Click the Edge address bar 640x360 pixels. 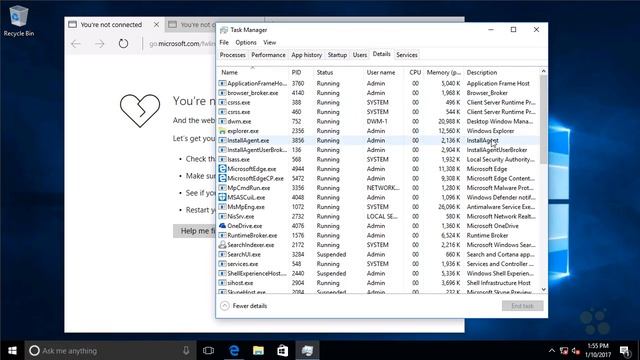[x=181, y=44]
